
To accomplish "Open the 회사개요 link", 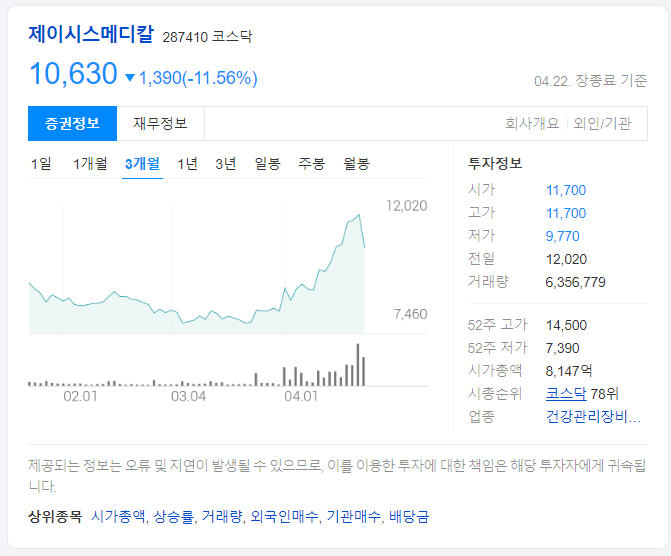I will 532,123.
